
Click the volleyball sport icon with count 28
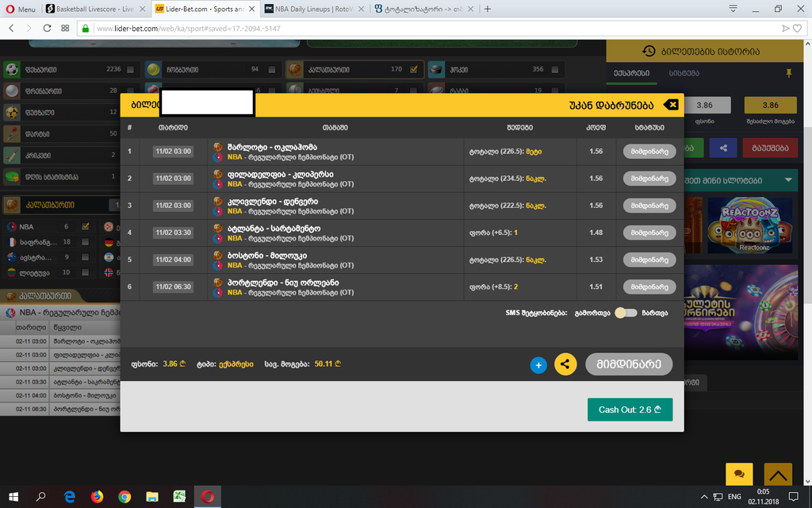[12, 90]
